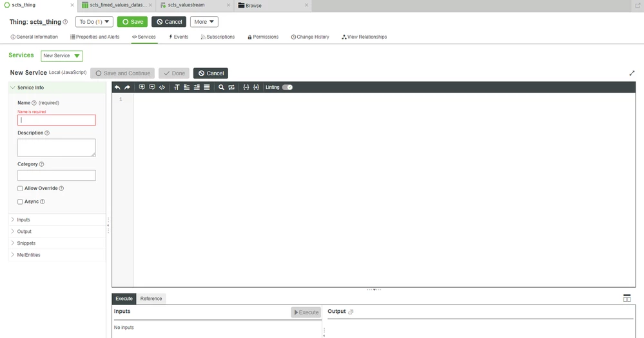The width and height of the screenshot is (644, 338).
Task: Enable the Async checkbox
Action: coord(20,202)
